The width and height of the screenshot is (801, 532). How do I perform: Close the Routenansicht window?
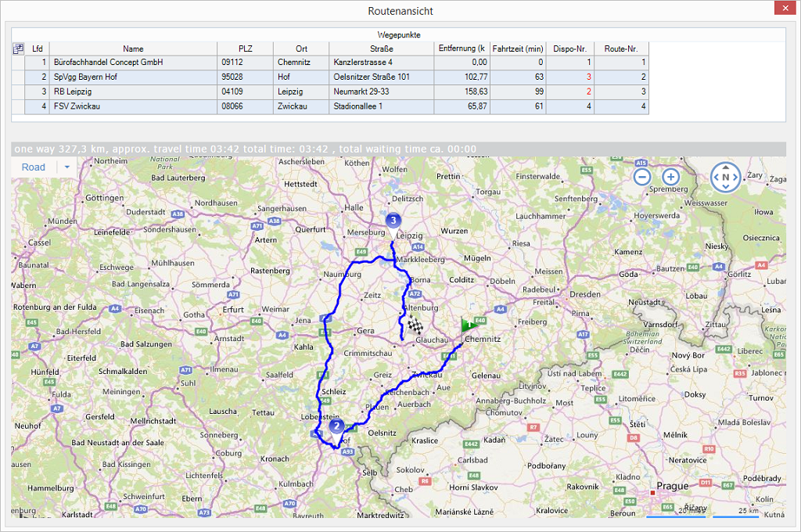(784, 9)
